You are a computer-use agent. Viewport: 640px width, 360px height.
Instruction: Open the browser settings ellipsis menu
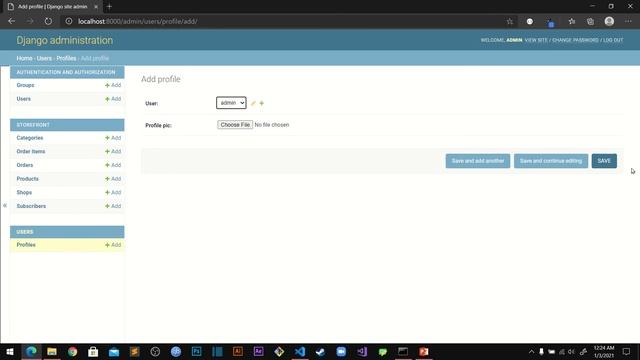628,21
